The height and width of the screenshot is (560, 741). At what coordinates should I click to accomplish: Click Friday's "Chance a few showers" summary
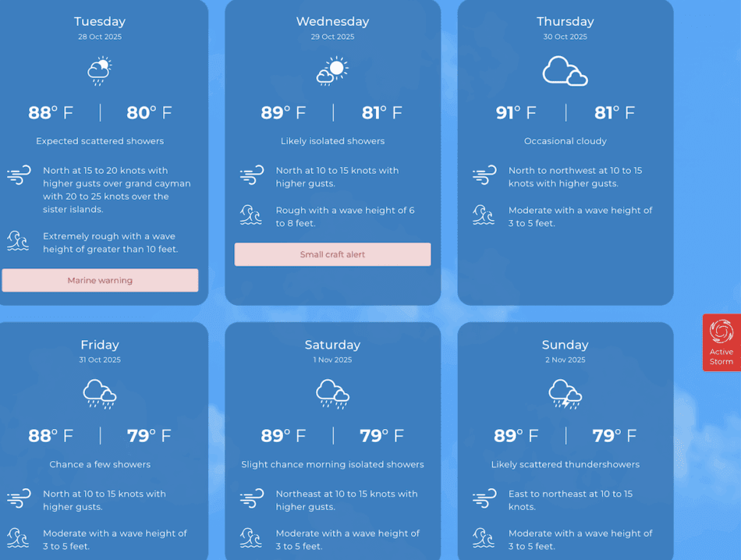point(100,465)
